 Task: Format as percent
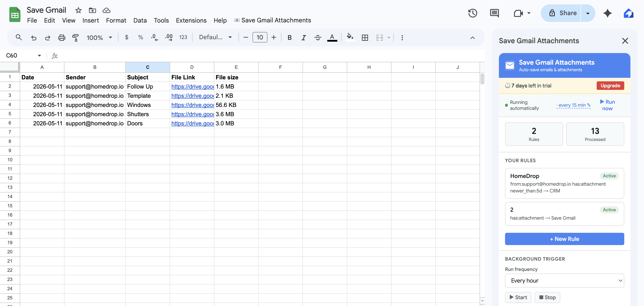[141, 37]
